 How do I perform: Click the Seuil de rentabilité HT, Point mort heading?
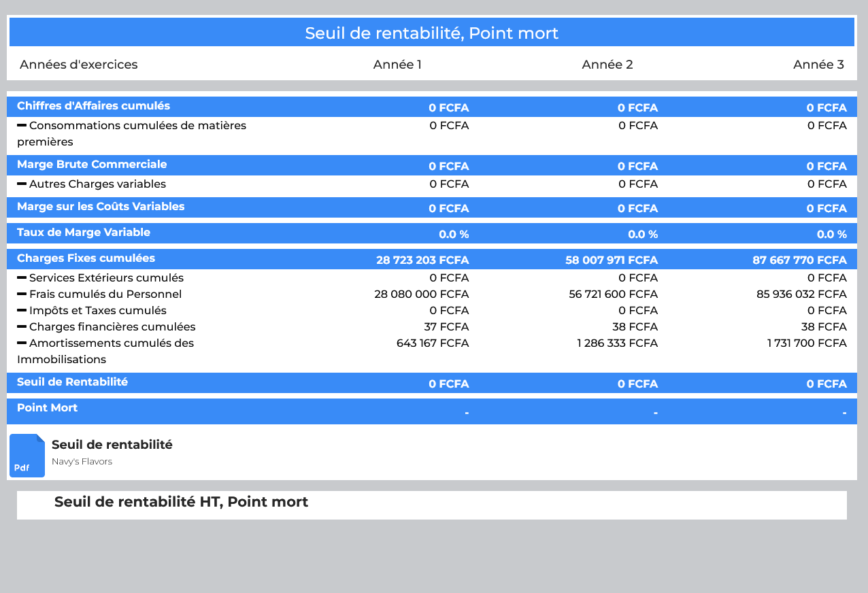(x=181, y=502)
